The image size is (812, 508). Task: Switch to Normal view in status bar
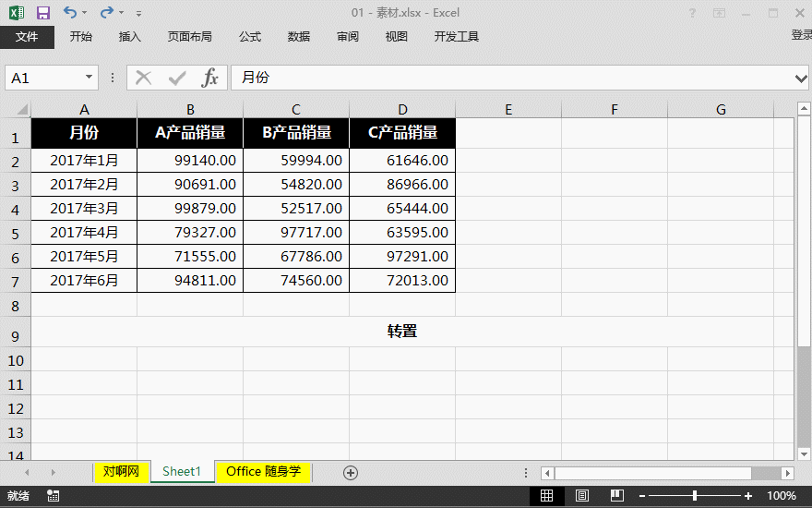(547, 496)
